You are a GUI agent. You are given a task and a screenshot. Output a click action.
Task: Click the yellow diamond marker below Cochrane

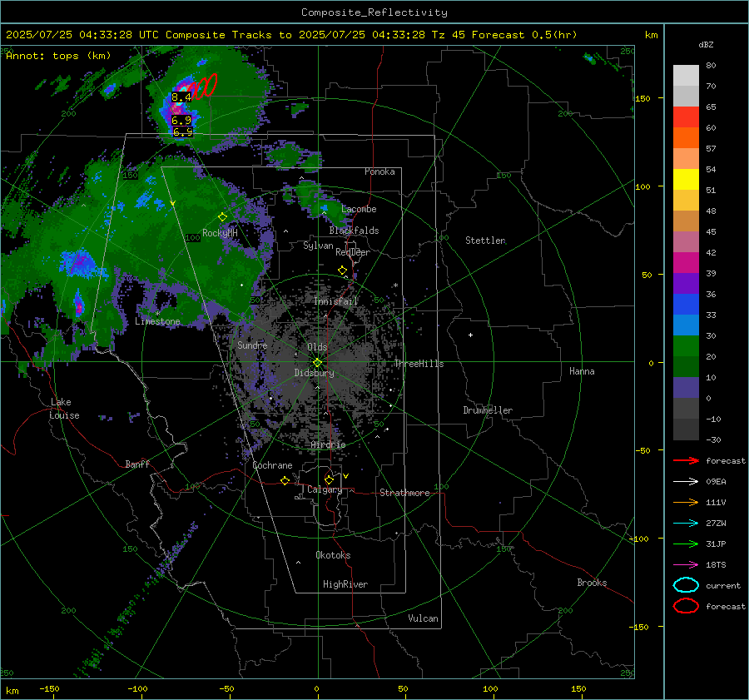(x=285, y=480)
